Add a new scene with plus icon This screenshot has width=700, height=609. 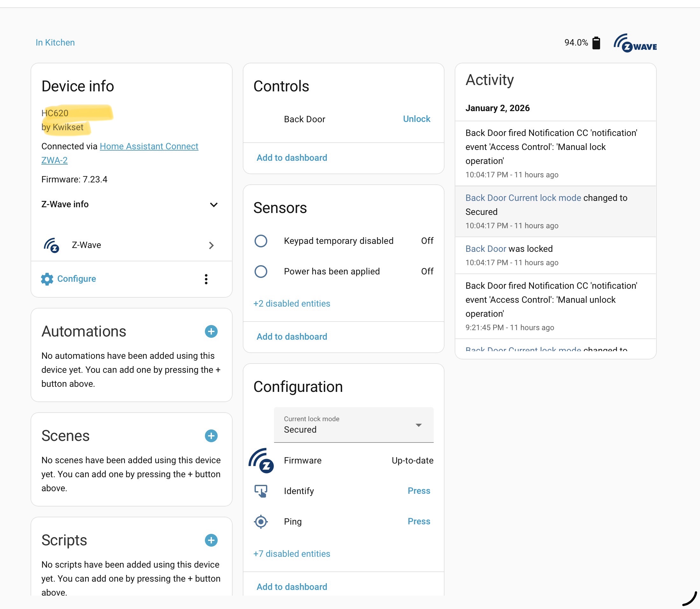(x=211, y=436)
